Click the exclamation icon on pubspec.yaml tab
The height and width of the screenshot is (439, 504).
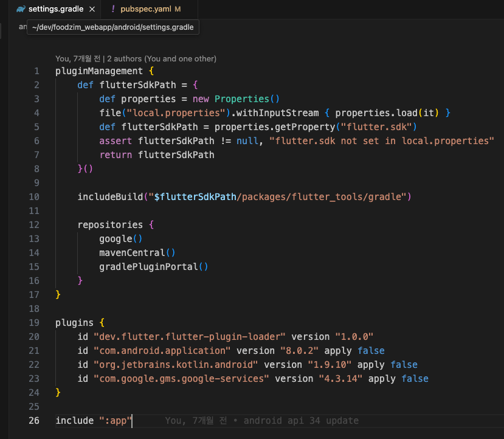[113, 9]
